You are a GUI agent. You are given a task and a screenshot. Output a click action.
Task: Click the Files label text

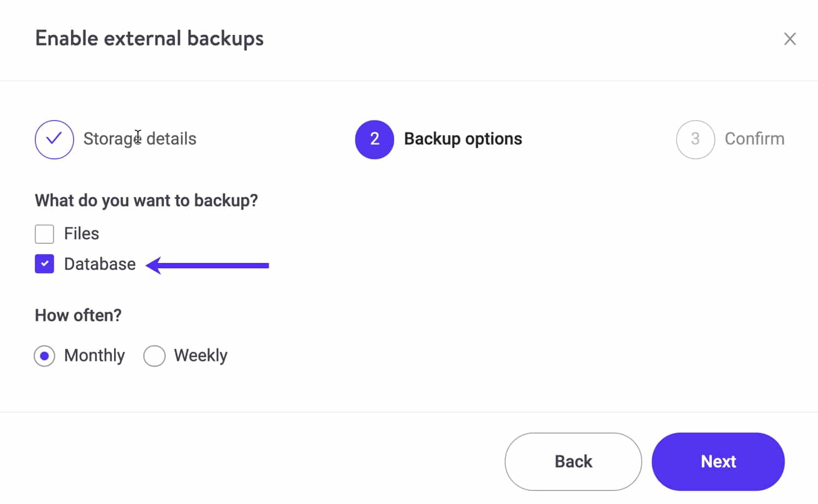tap(81, 233)
